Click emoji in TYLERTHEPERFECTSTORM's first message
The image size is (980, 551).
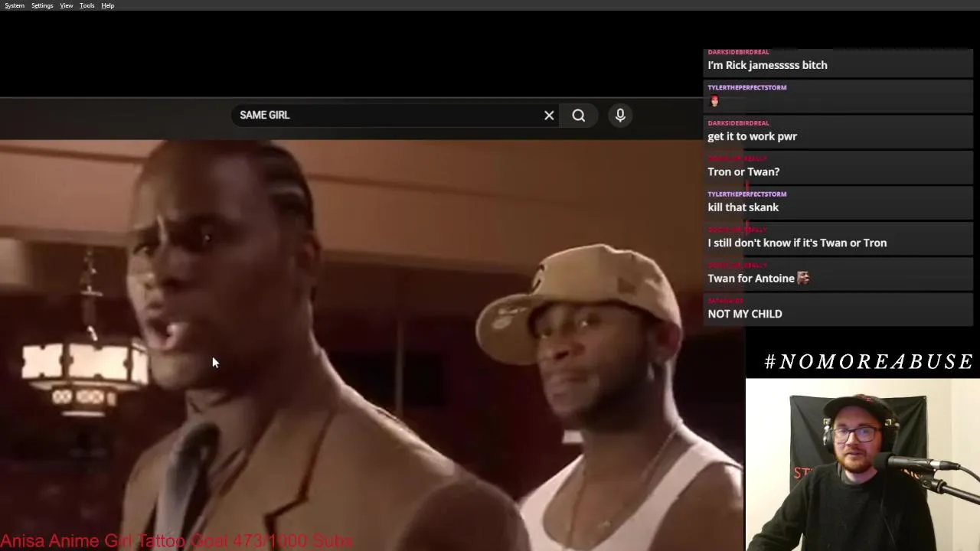pos(714,101)
